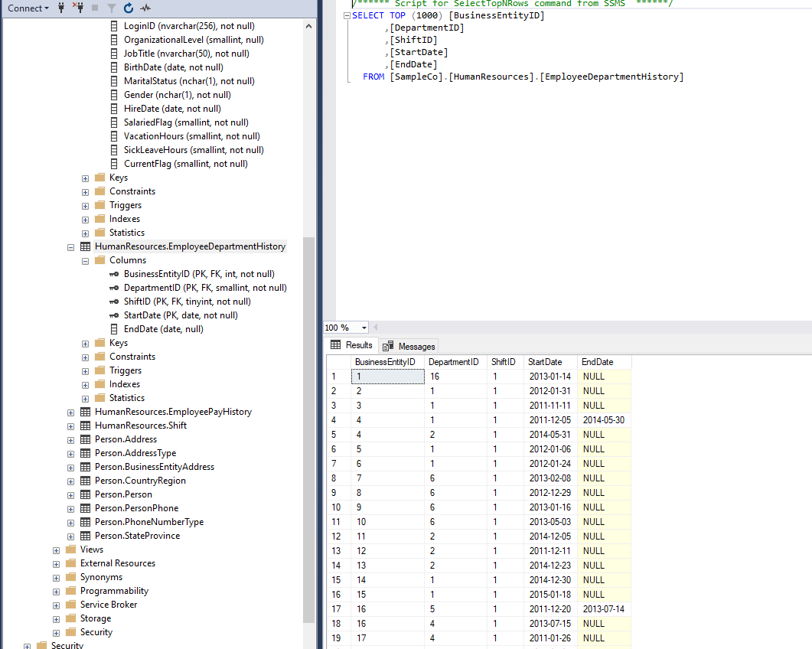Select the BirthDate column entry
The height and width of the screenshot is (649, 812).
174,67
